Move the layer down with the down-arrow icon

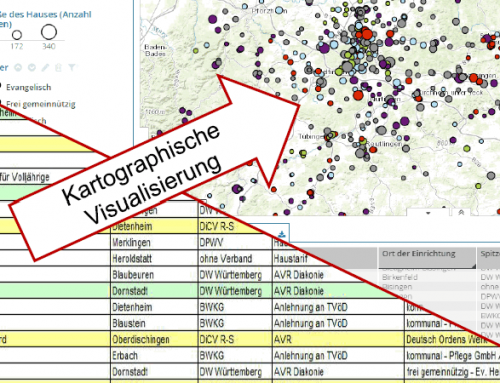tap(32, 68)
